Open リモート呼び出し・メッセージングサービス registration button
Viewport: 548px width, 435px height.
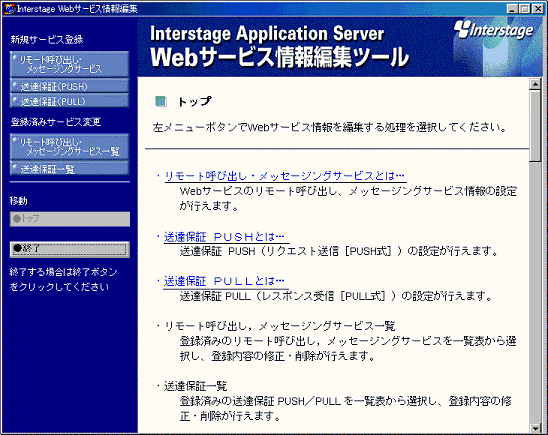tap(70, 64)
